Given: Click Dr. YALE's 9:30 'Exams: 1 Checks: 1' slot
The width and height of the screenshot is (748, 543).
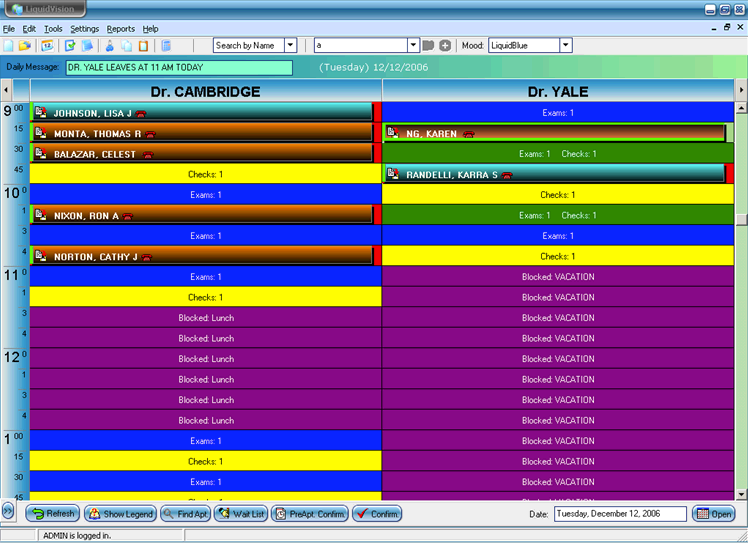Looking at the screenshot, I should 558,154.
